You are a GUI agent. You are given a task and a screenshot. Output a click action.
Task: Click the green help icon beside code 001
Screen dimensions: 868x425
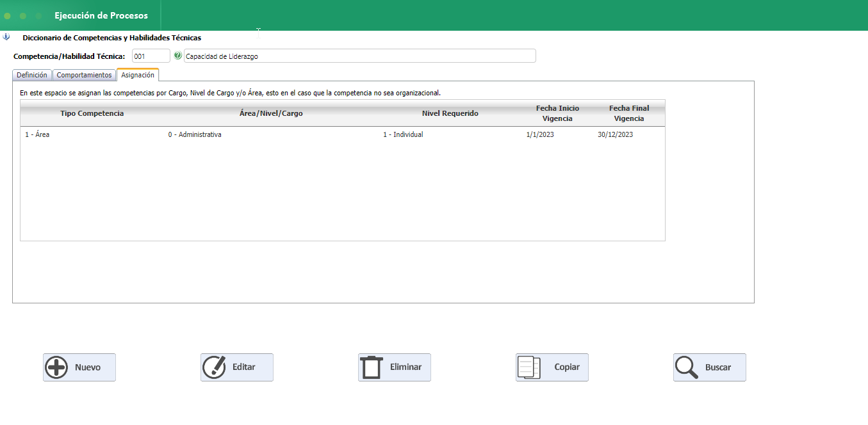177,56
